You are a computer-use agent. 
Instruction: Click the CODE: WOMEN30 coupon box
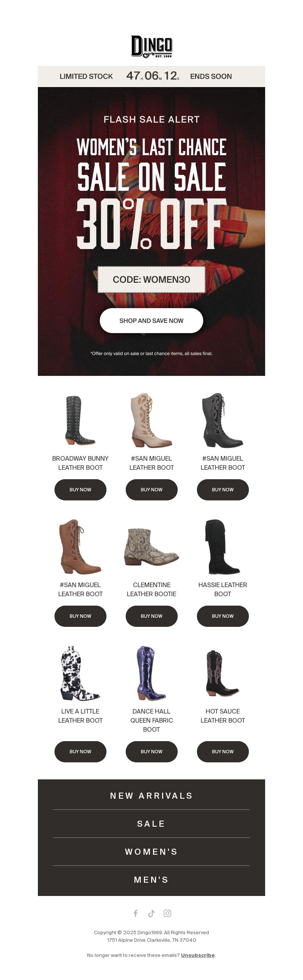click(151, 280)
